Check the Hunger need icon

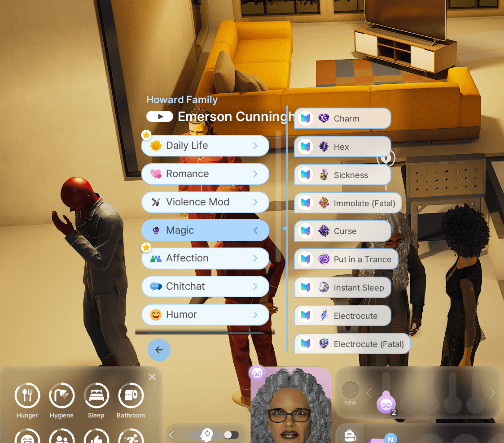point(27,395)
